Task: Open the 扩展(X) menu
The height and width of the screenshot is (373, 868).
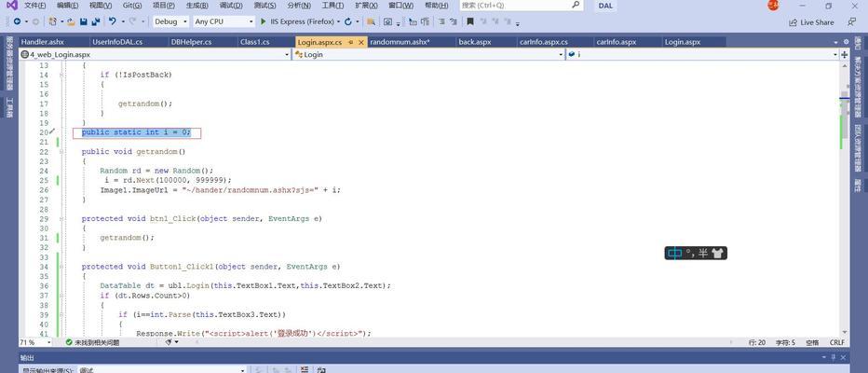Action: click(366, 5)
